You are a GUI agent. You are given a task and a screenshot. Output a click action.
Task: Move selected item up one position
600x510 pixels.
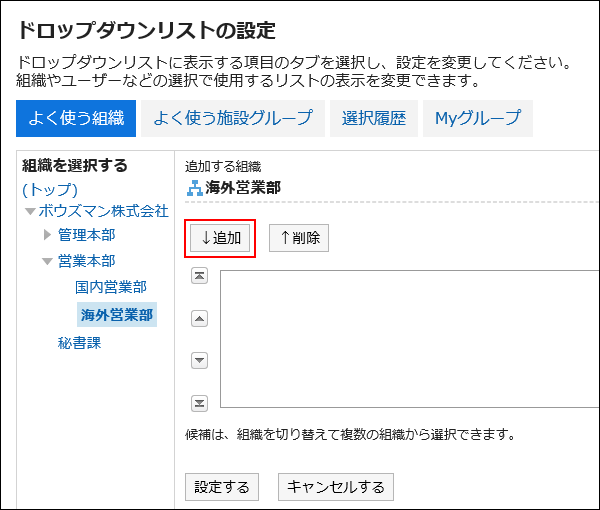tap(199, 318)
